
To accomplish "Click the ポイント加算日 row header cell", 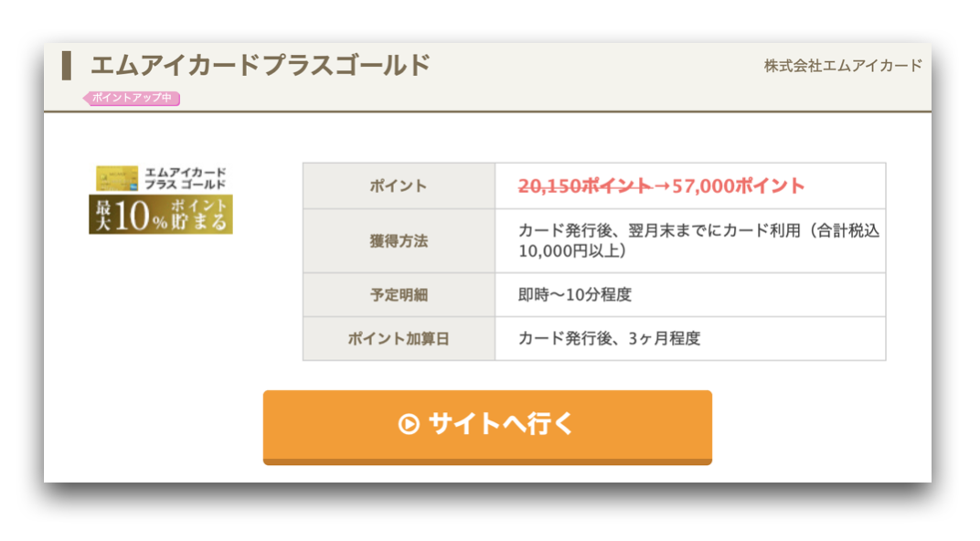I will tap(399, 339).
